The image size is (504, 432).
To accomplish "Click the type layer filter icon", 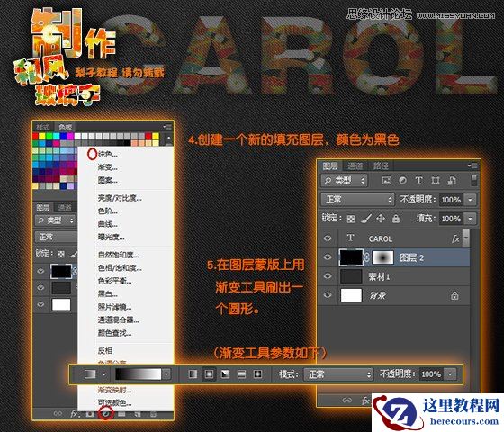I will tap(418, 181).
